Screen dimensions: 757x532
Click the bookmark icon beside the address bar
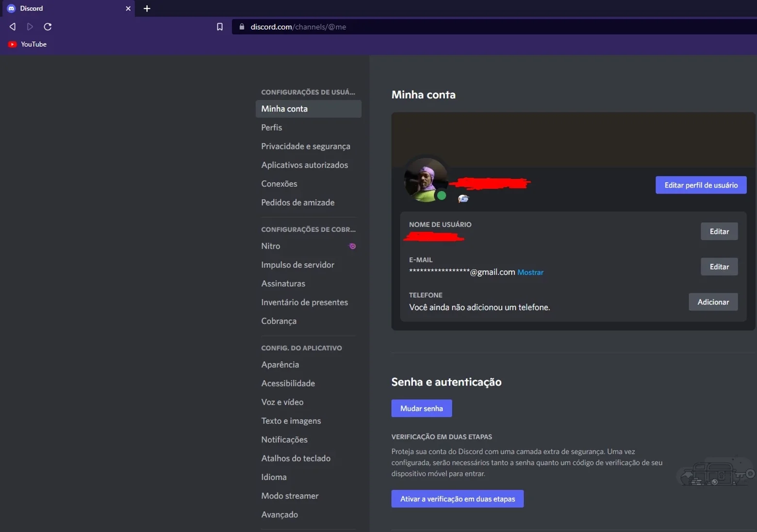220,27
